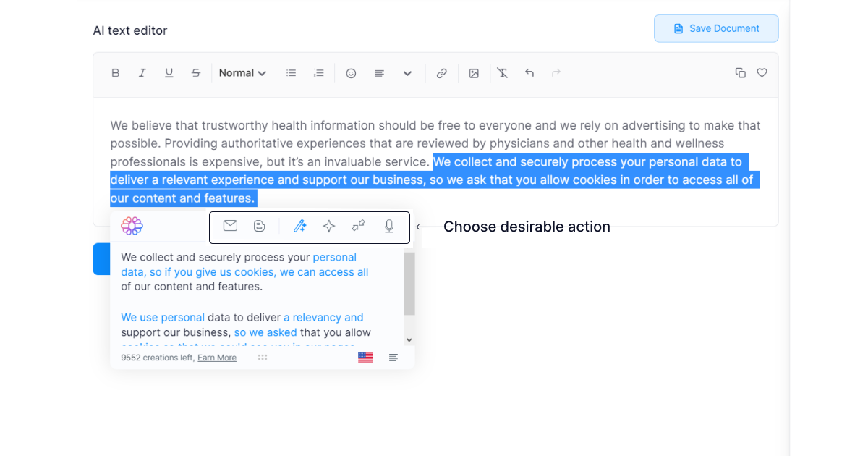868x456 pixels.
Task: Insert a hyperlink with the link icon
Action: tap(441, 73)
